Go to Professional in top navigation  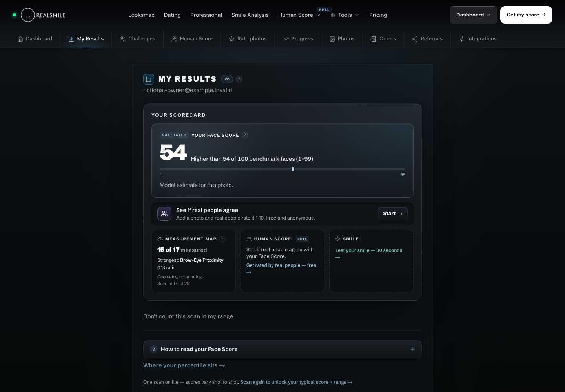[x=206, y=15]
